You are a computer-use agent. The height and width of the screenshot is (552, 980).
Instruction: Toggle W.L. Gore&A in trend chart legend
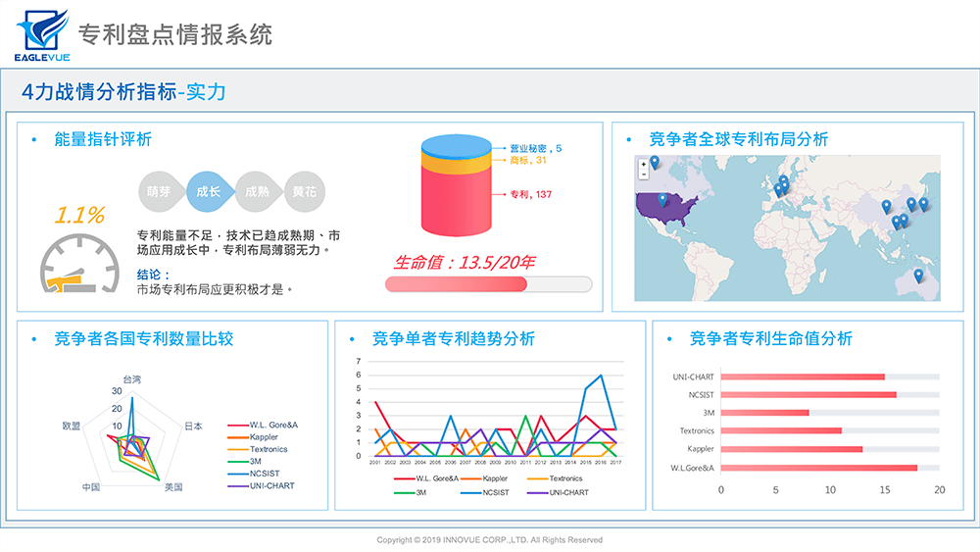click(x=426, y=478)
